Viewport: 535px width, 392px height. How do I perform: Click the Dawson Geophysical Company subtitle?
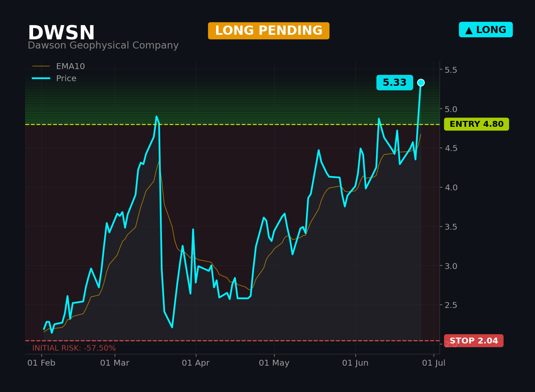click(x=103, y=46)
